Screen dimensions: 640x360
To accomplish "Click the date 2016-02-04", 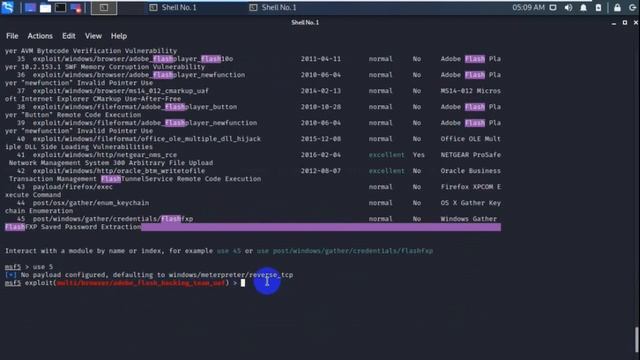I will click(x=321, y=155).
